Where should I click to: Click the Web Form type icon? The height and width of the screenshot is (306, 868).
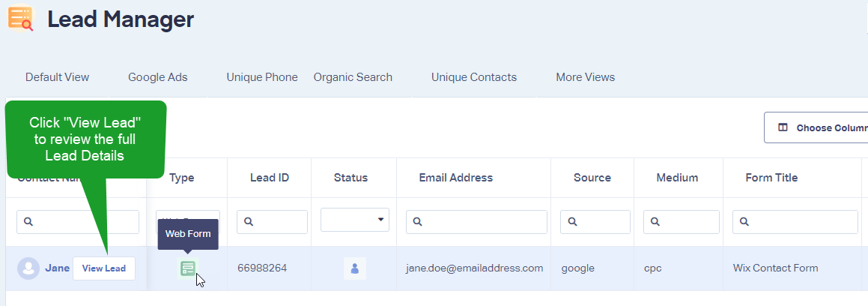pyautogui.click(x=188, y=268)
